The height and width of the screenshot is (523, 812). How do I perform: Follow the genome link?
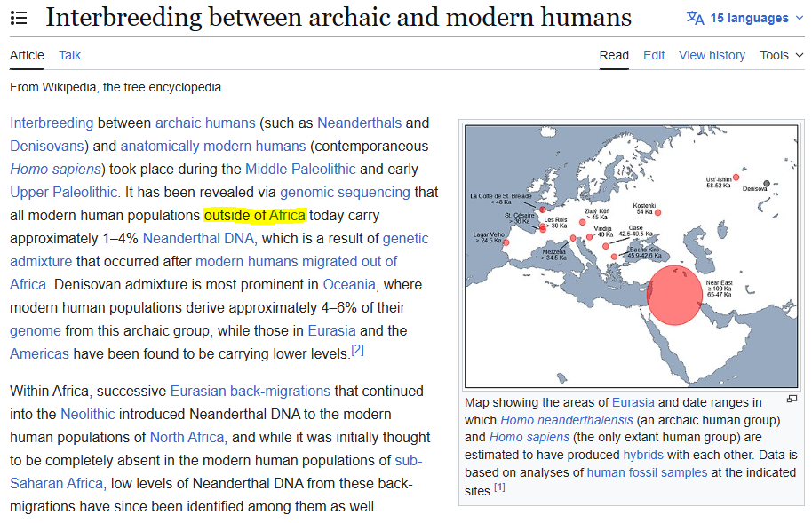(36, 331)
